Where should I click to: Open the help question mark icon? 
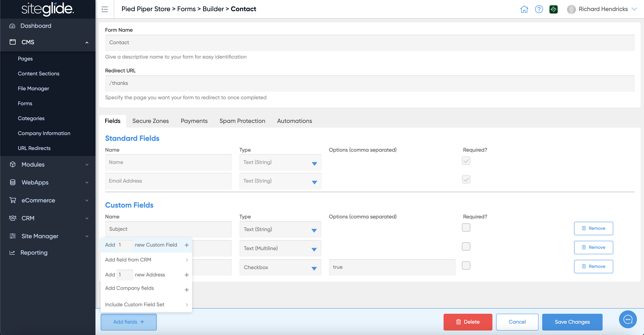(x=539, y=9)
